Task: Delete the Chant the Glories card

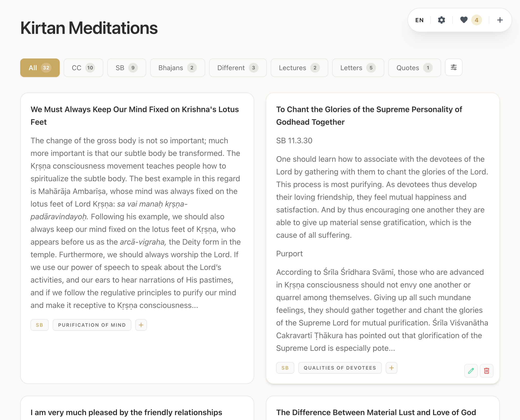Action: click(486, 371)
